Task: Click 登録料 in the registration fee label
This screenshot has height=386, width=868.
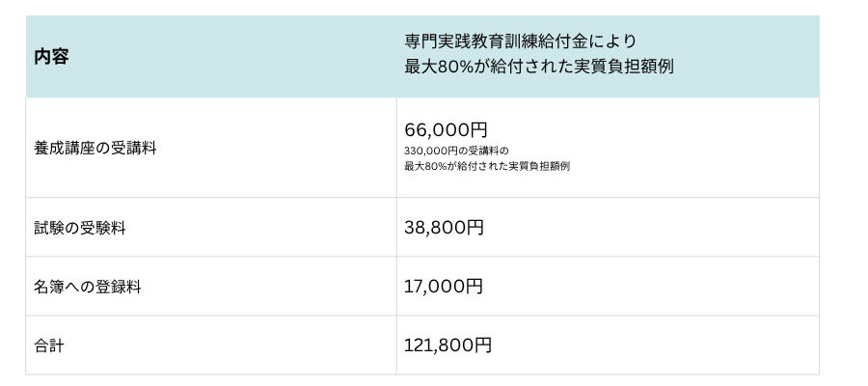Action: (x=122, y=287)
